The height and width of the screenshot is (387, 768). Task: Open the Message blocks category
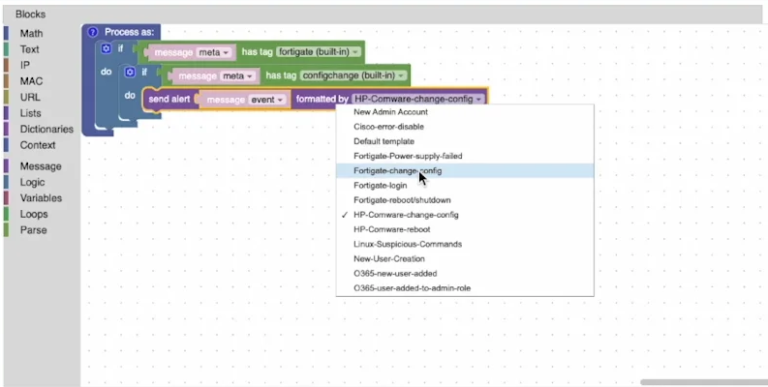[41, 166]
